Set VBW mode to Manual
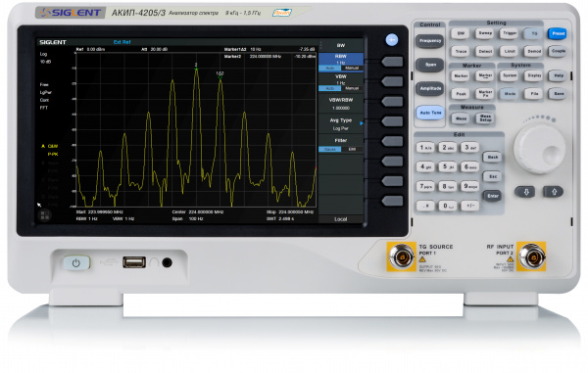Image resolution: width=588 pixels, height=373 pixels. 352,88
